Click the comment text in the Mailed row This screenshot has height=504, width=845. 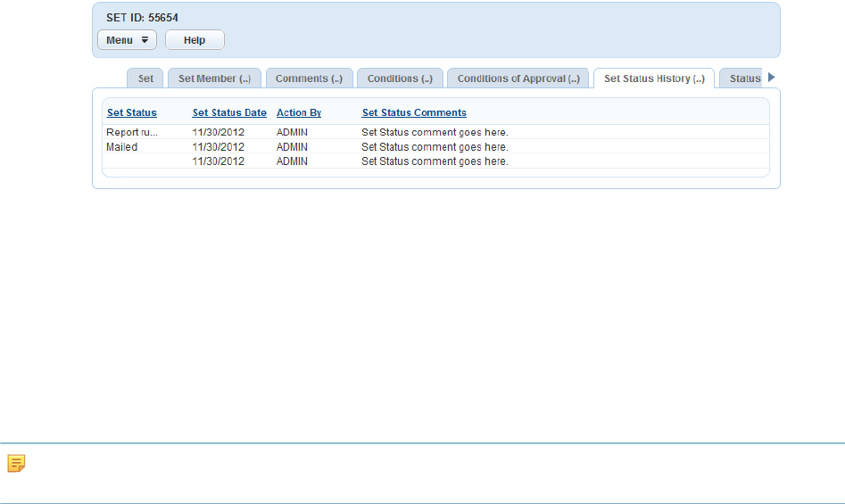(435, 147)
